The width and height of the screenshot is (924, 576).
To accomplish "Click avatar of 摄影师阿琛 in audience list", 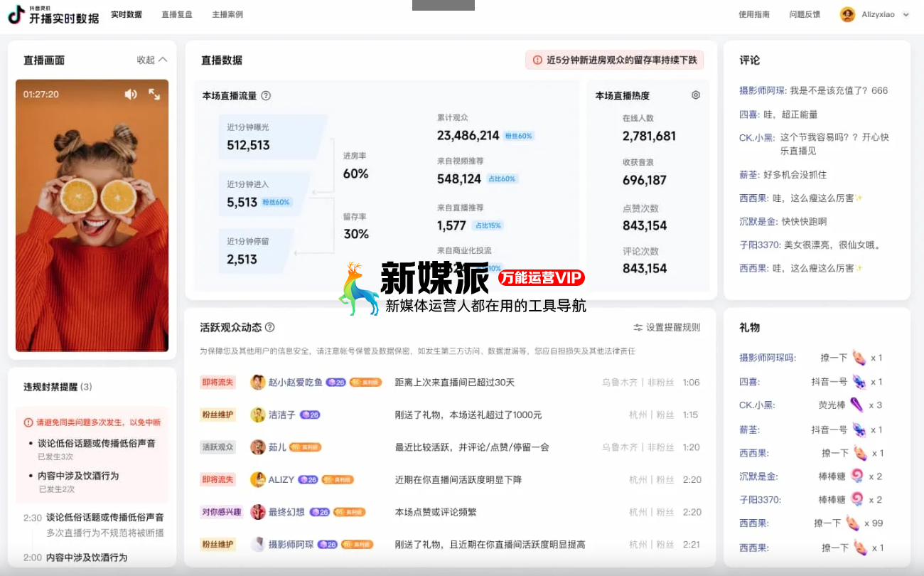I will [258, 545].
